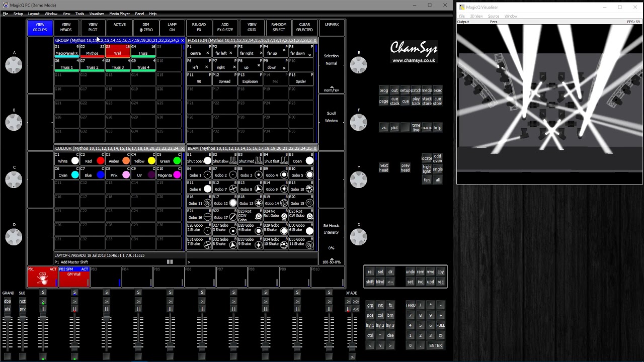Click encoder wheel A
Viewport: 644px width, 362px height.
point(14,65)
